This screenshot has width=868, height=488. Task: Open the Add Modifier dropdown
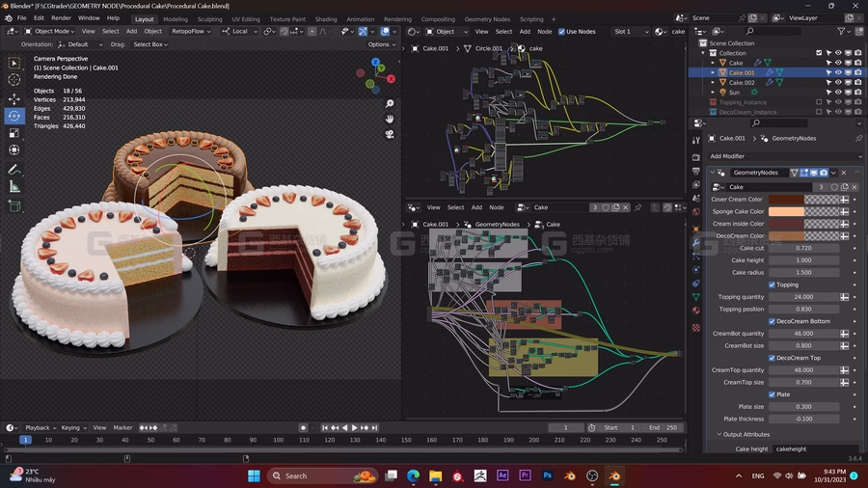point(784,156)
